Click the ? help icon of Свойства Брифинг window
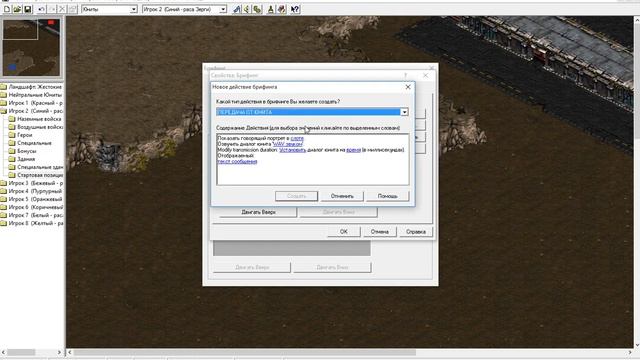The width and height of the screenshot is (640, 360). pyautogui.click(x=405, y=76)
